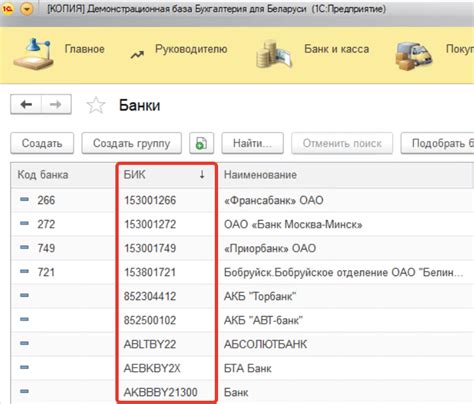Click the chart arrow icon for Руководителю
This screenshot has height=404, width=474.
(x=137, y=54)
